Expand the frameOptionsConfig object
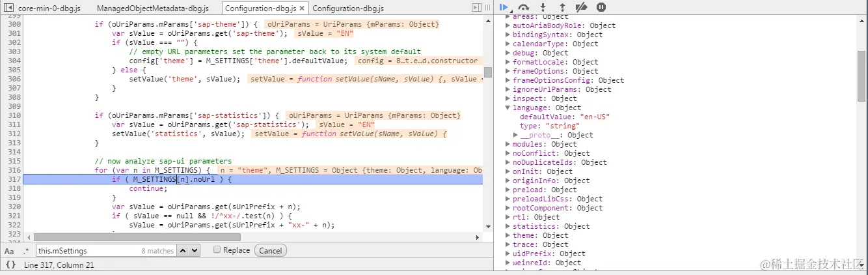Viewport: 868px width, 275px height. (x=508, y=80)
